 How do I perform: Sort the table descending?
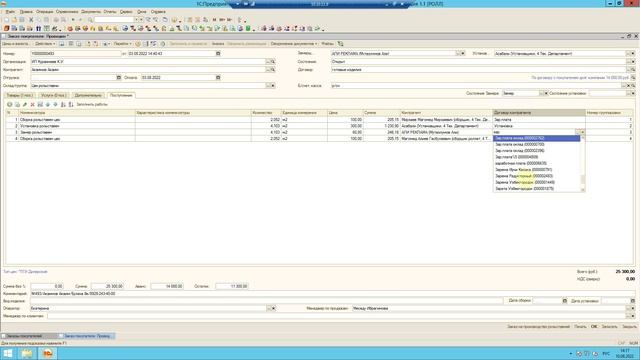(x=71, y=104)
